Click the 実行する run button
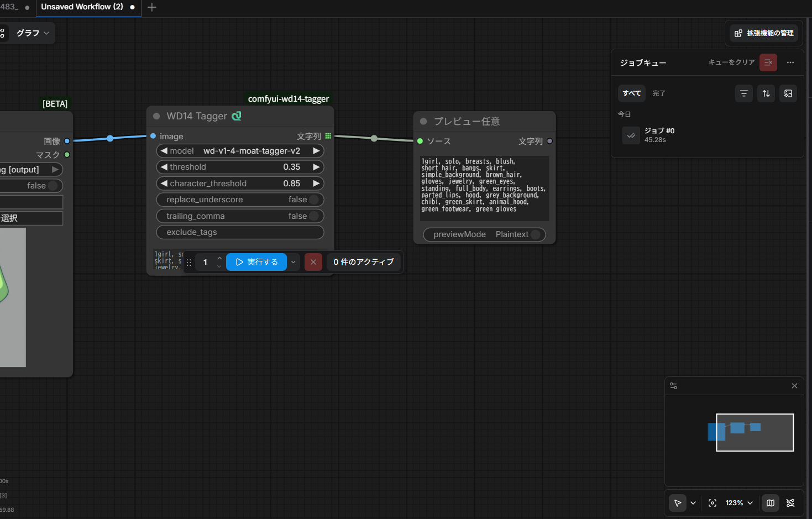 [256, 262]
